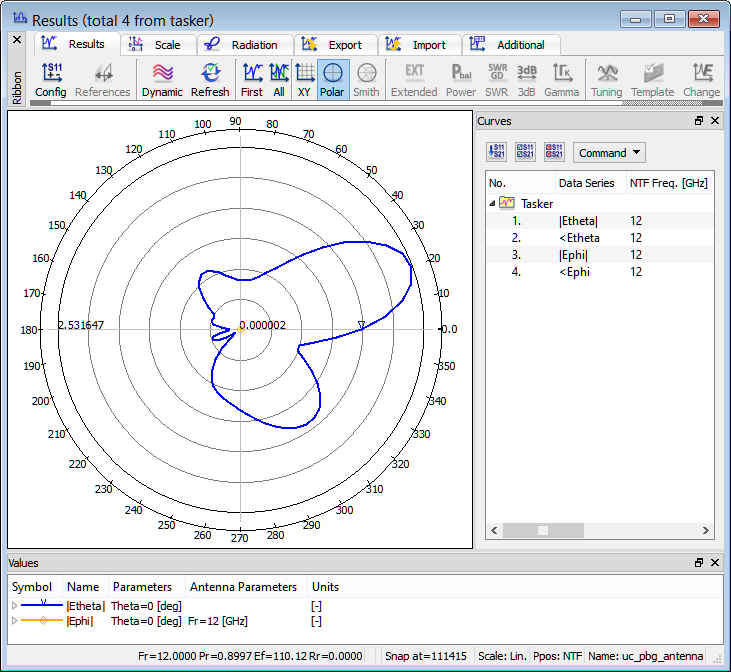Image resolution: width=731 pixels, height=672 pixels.
Task: Click the first S11/S21 icon in Curves panel
Action: 497,152
